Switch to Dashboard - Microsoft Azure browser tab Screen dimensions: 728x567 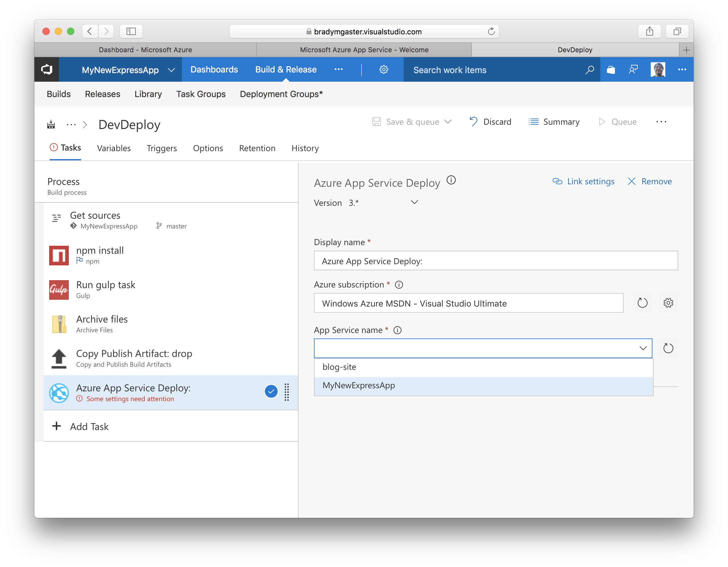(x=145, y=50)
